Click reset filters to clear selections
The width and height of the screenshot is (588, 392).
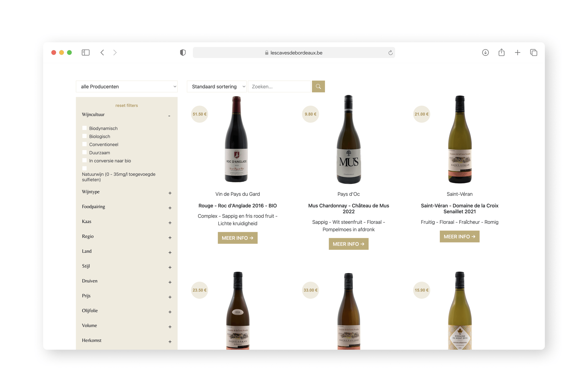[126, 105]
